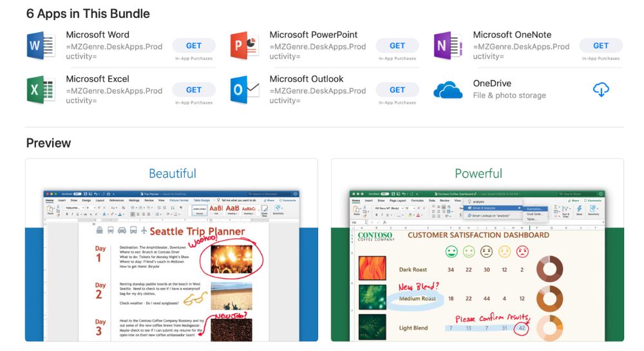Get Microsoft Outlook

click(397, 90)
